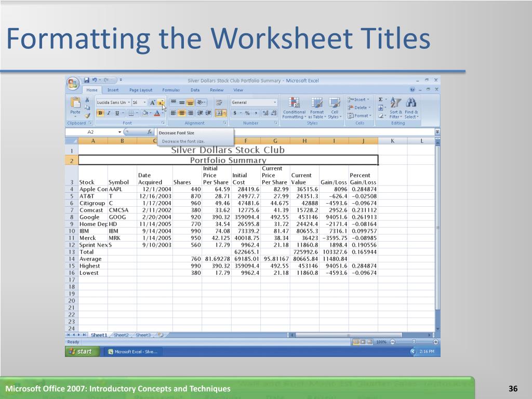Copy selection using the Copy icon
532x399 pixels.
(x=87, y=108)
